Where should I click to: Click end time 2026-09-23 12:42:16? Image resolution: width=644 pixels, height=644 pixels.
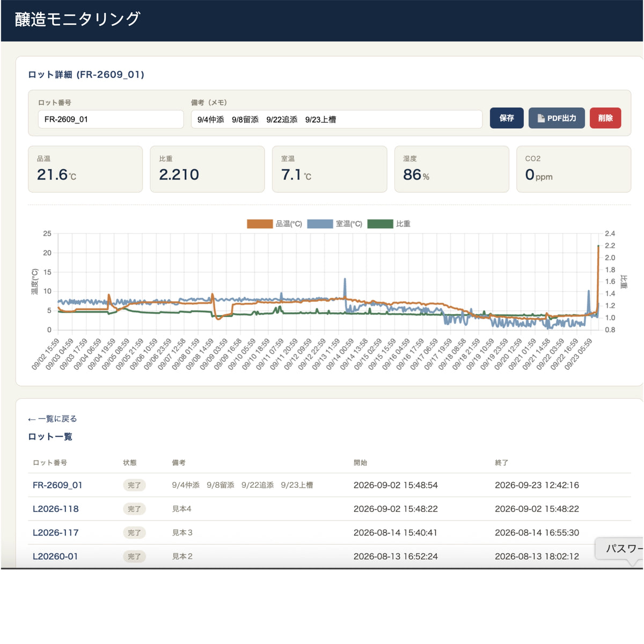point(537,485)
